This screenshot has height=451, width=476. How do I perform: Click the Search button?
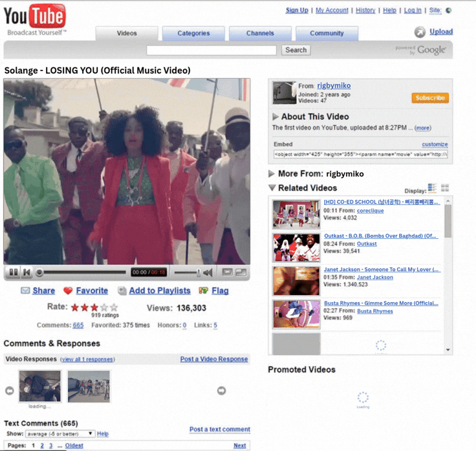click(296, 50)
